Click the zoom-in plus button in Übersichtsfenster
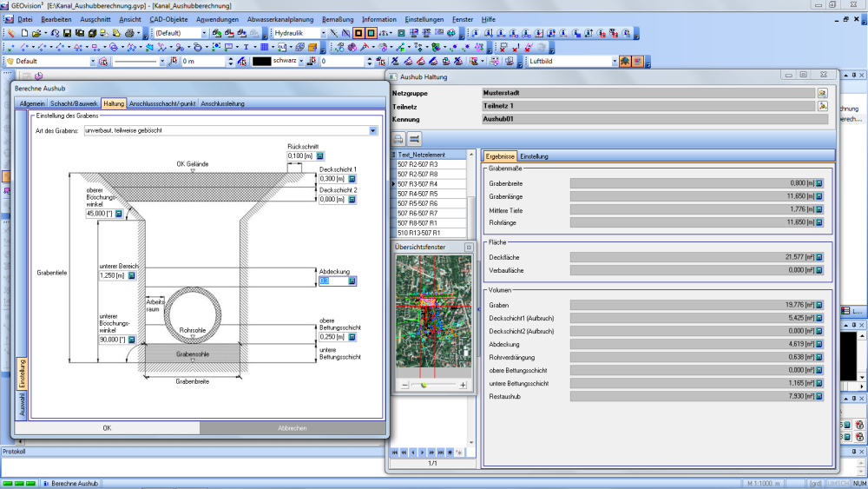 coord(463,385)
